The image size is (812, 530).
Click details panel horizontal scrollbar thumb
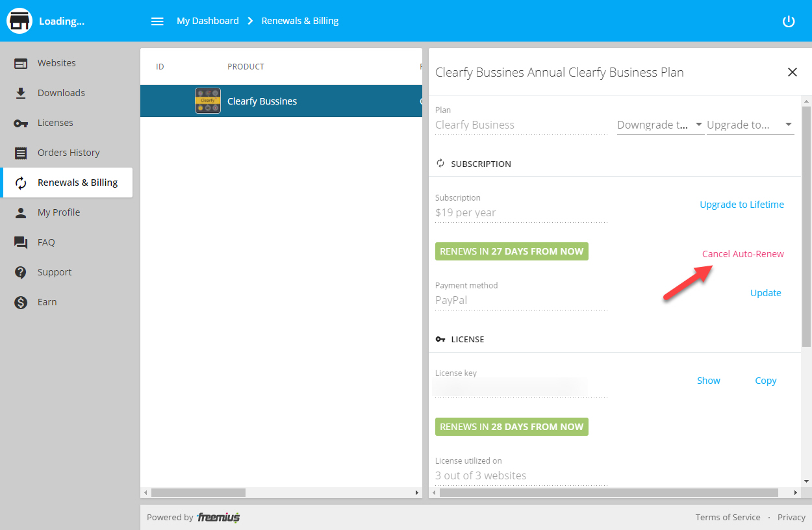tap(609, 493)
